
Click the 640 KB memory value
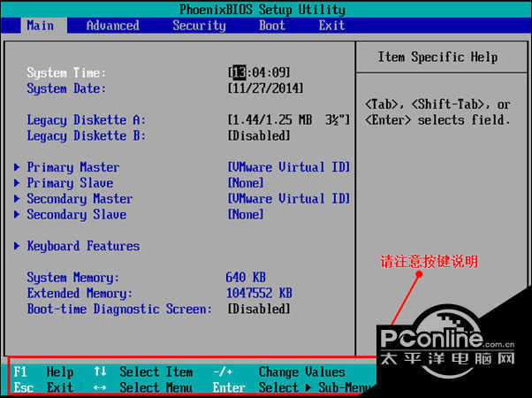(x=246, y=277)
